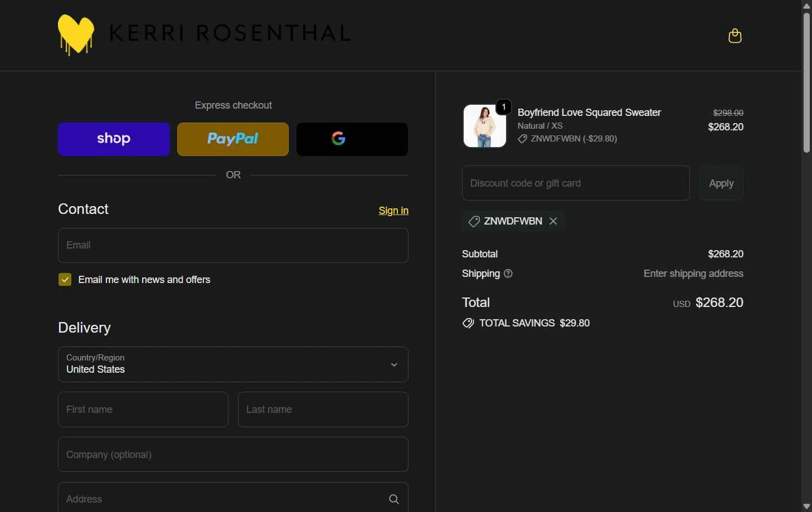Click the yellow dripping heart logo
Image resolution: width=812 pixels, height=512 pixels.
coord(76,35)
